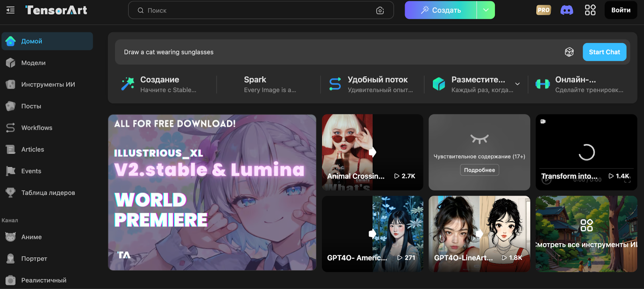Go to Таблица лидеров page
Viewport: 644px width, 289px height.
[48, 193]
